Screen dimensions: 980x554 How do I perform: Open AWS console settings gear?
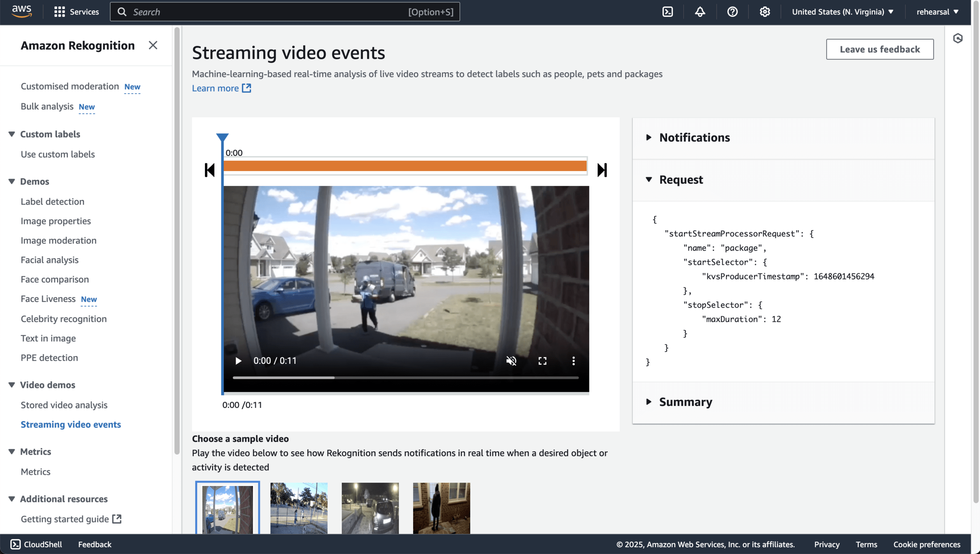point(764,12)
